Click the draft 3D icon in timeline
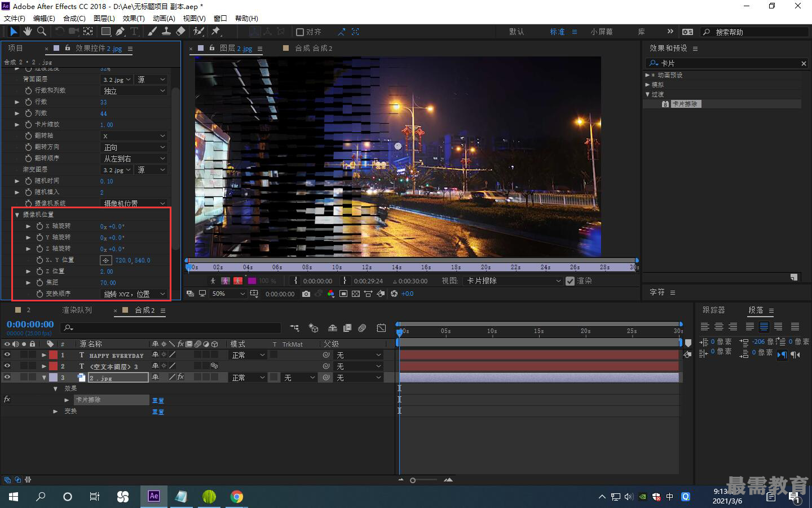 coord(314,328)
